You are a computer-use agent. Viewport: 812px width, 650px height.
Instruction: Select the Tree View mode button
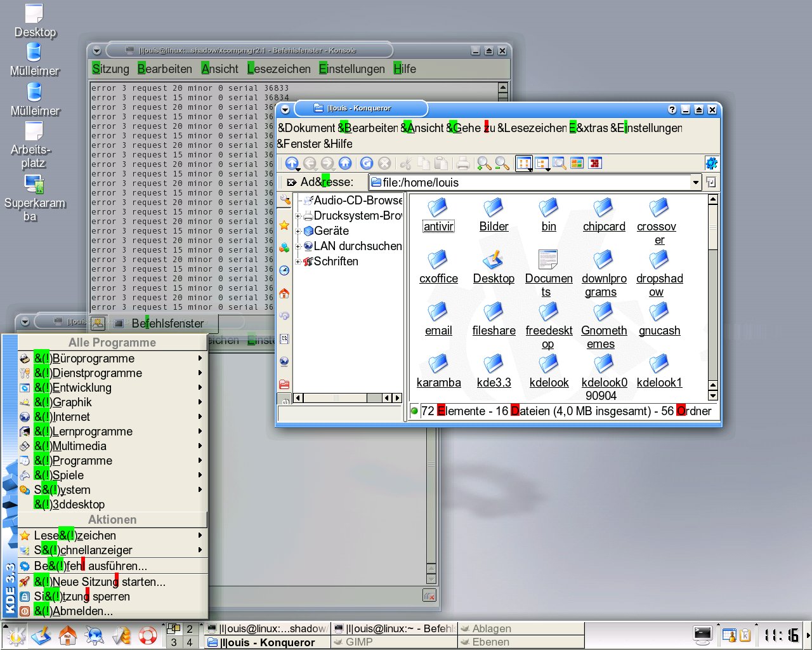coord(542,164)
